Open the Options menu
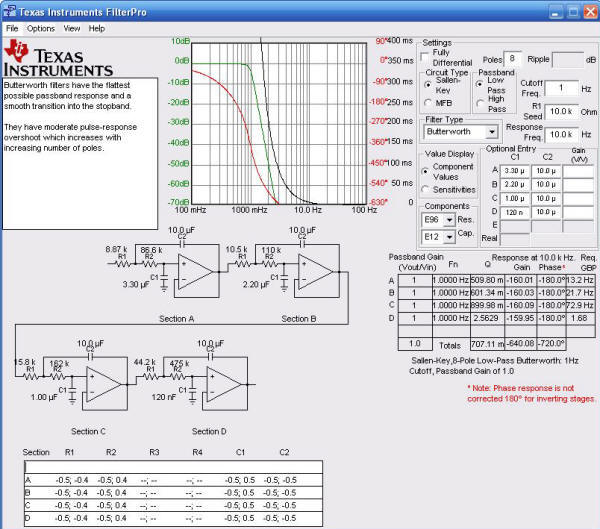Screen dimensions: 600x529 click(x=41, y=28)
